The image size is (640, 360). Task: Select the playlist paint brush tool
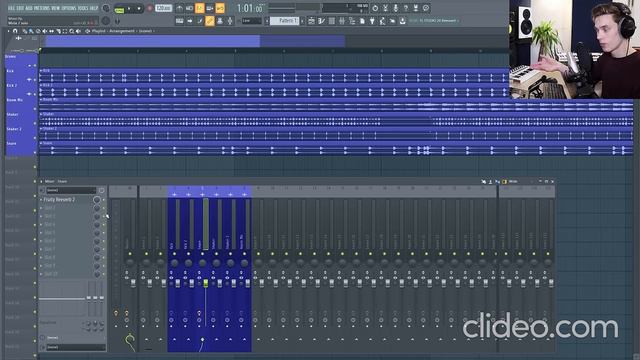[31, 31]
